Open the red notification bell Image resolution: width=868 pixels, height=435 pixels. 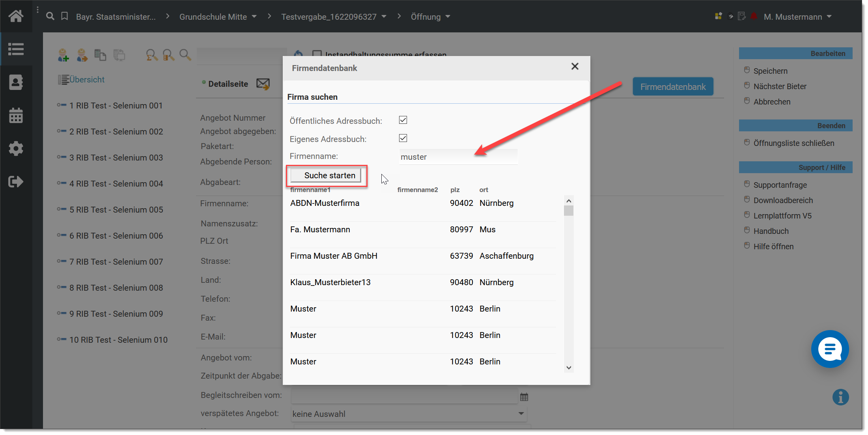pos(754,16)
